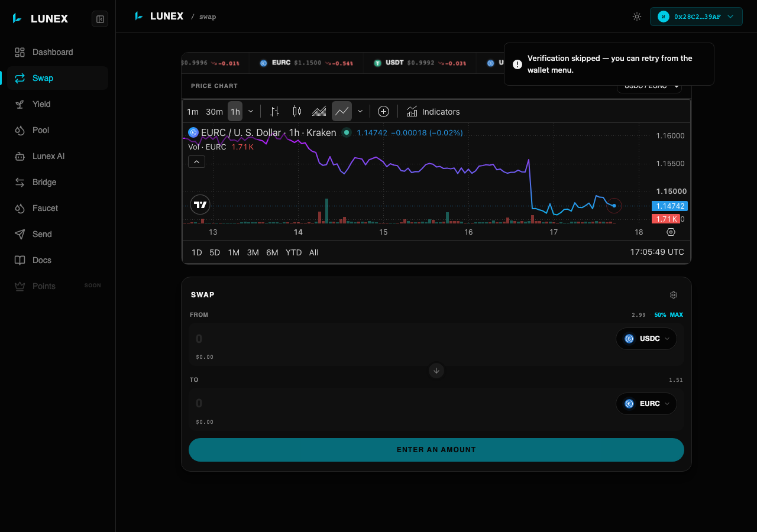
Task: Expand the chart interval dropdown chevron
Action: coord(251,112)
